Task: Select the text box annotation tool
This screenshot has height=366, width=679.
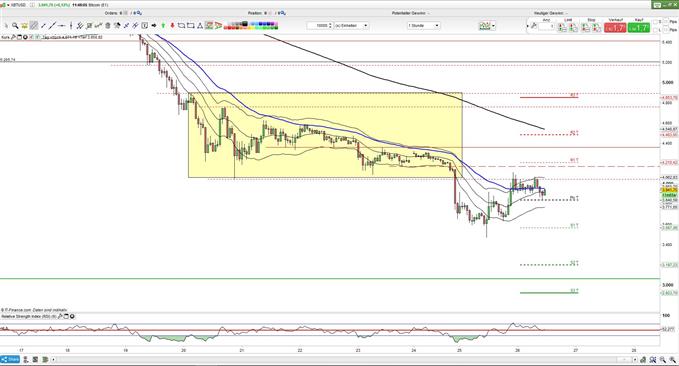Action: 145,26
